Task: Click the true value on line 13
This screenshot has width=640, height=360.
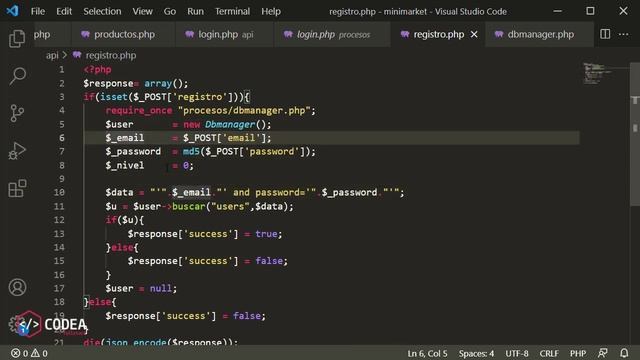Action: (266, 234)
